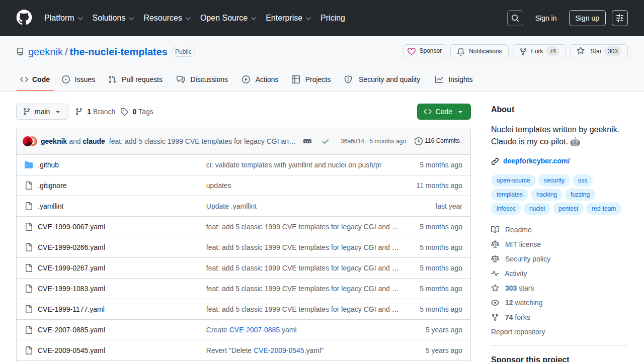Select the pentest topic tag
644x362 pixels.
(x=569, y=209)
